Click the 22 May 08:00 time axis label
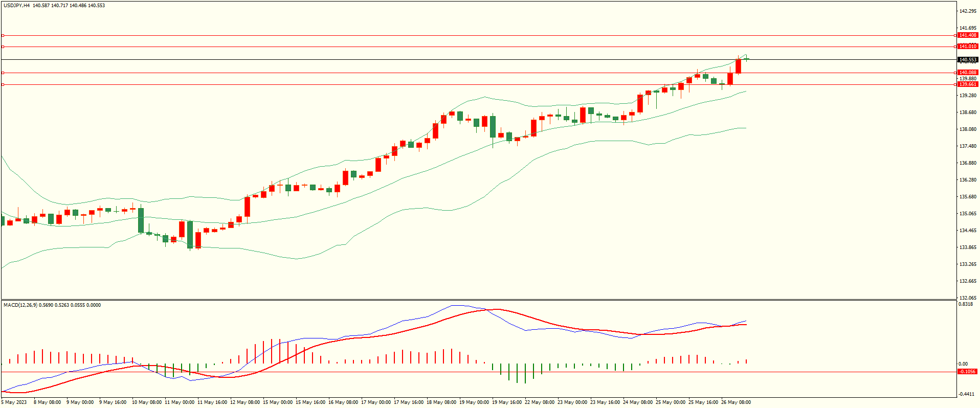The width and height of the screenshot is (980, 408). click(540, 402)
